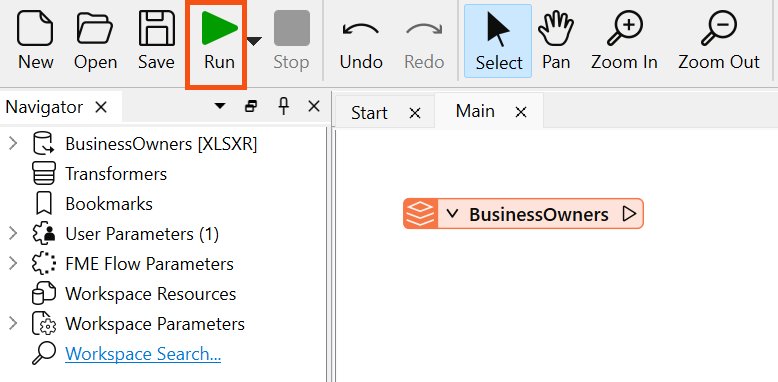
Task: Open a workspace using folder icon
Action: (95, 41)
